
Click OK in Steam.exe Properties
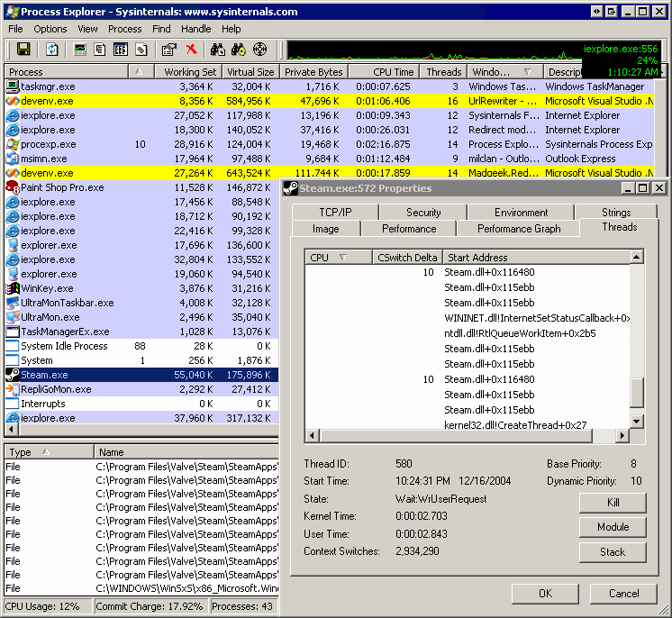point(545,594)
